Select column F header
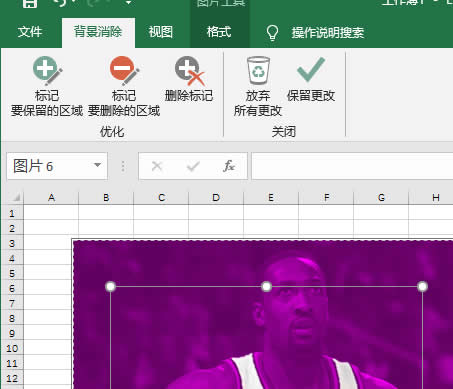This screenshot has height=389, width=453. pyautogui.click(x=326, y=198)
